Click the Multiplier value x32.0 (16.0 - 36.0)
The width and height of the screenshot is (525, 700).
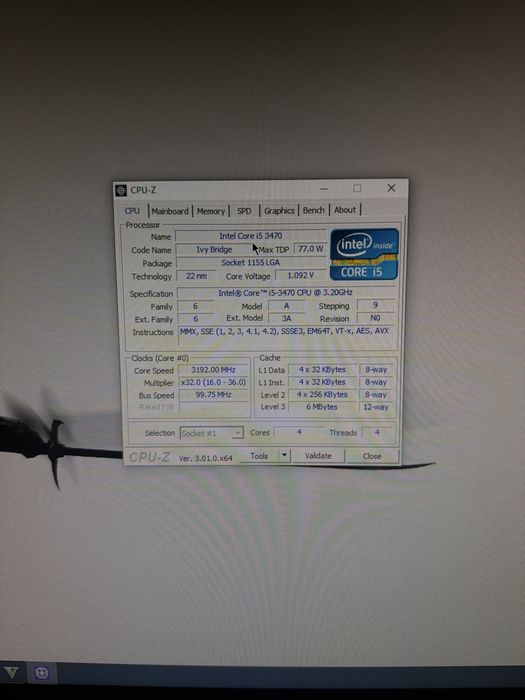(213, 382)
